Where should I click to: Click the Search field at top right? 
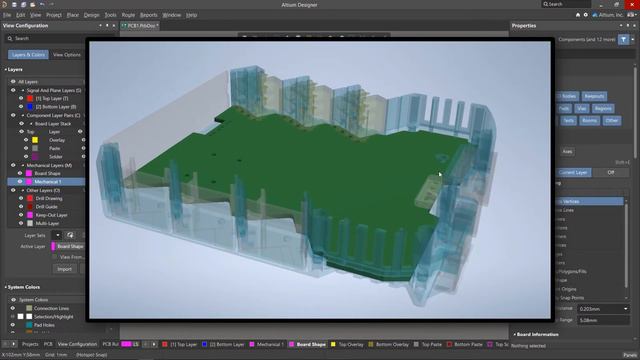click(x=566, y=4)
